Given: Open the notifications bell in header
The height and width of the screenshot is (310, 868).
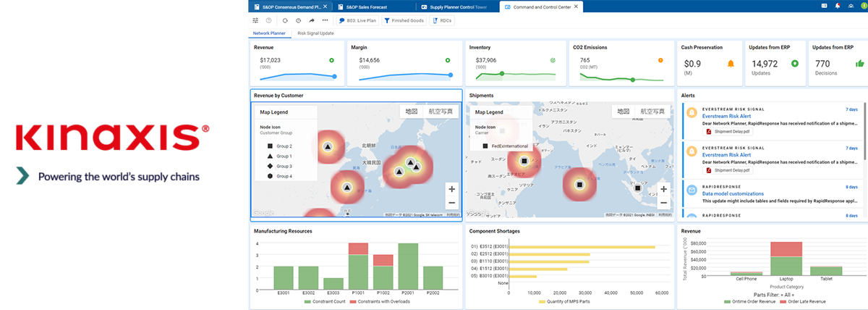Looking at the screenshot, I should click(837, 6).
